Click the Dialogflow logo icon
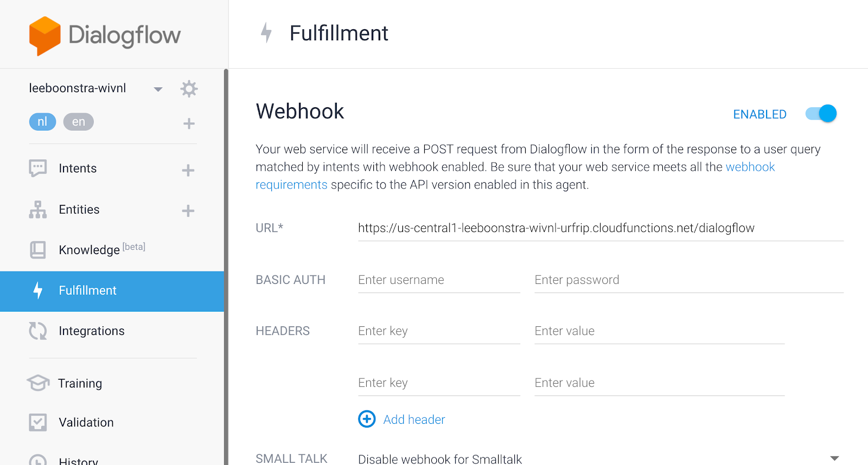Image resolution: width=868 pixels, height=465 pixels. tap(44, 36)
